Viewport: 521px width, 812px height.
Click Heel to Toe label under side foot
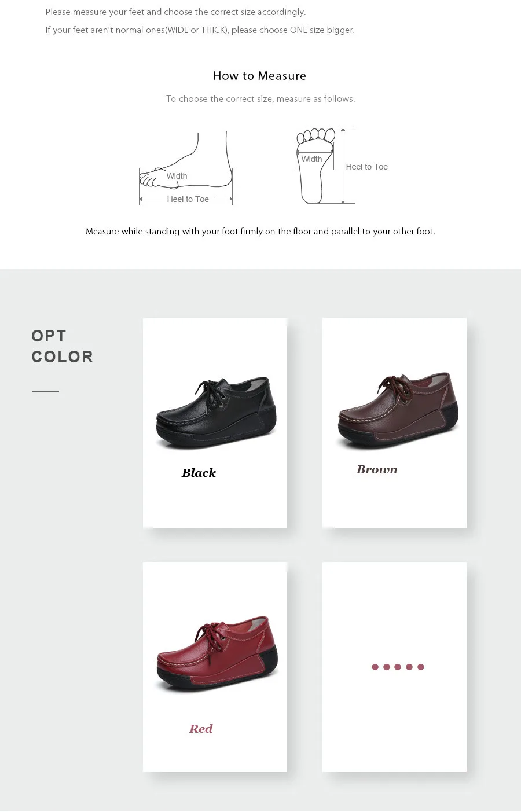tap(188, 199)
